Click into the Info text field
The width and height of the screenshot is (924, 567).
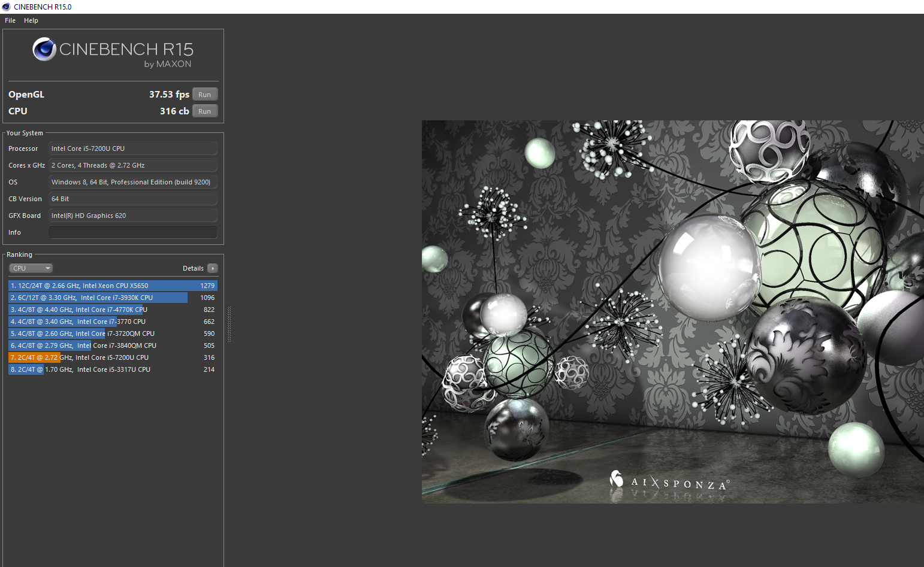click(133, 232)
